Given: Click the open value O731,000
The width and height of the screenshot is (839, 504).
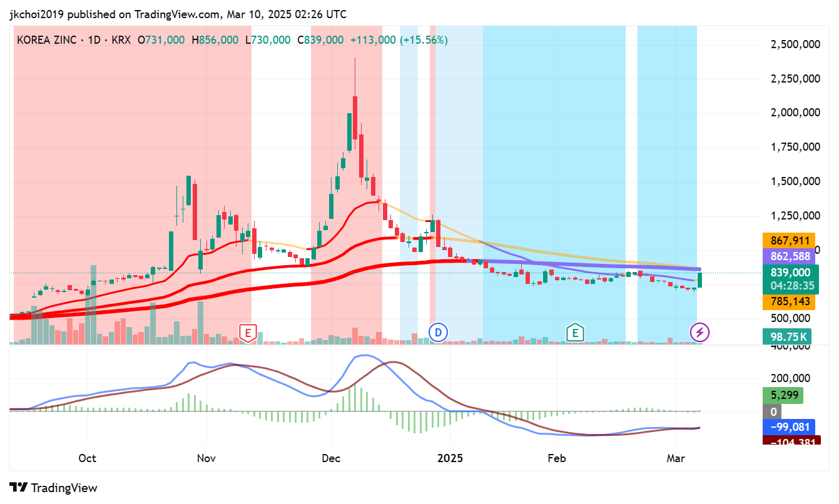Looking at the screenshot, I should [161, 39].
